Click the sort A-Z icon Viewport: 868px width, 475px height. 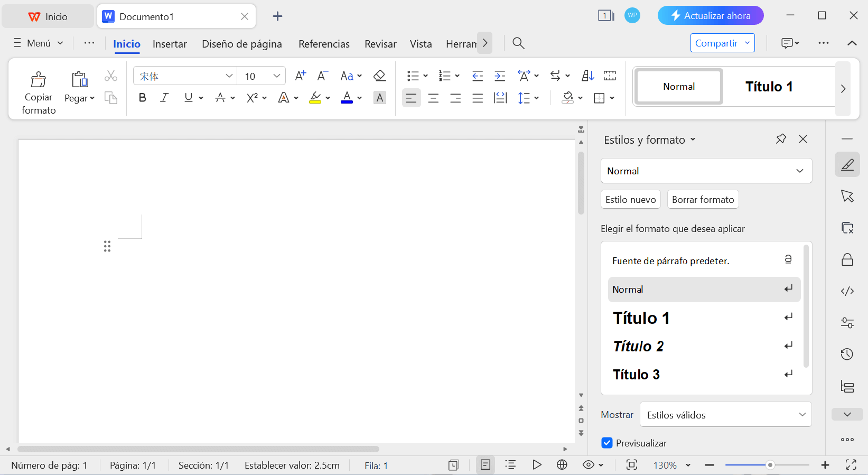coord(587,76)
